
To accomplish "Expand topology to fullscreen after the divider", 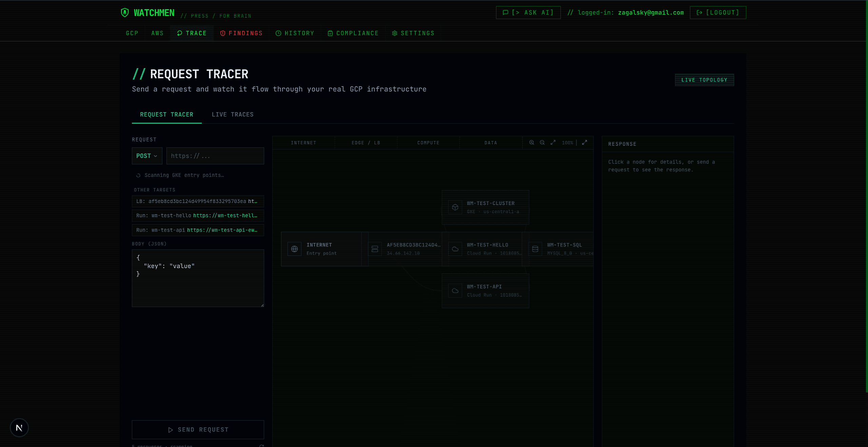I will pos(585,143).
